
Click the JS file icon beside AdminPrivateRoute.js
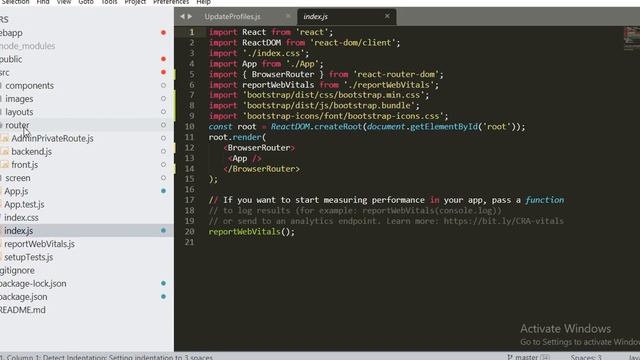(x=4, y=138)
